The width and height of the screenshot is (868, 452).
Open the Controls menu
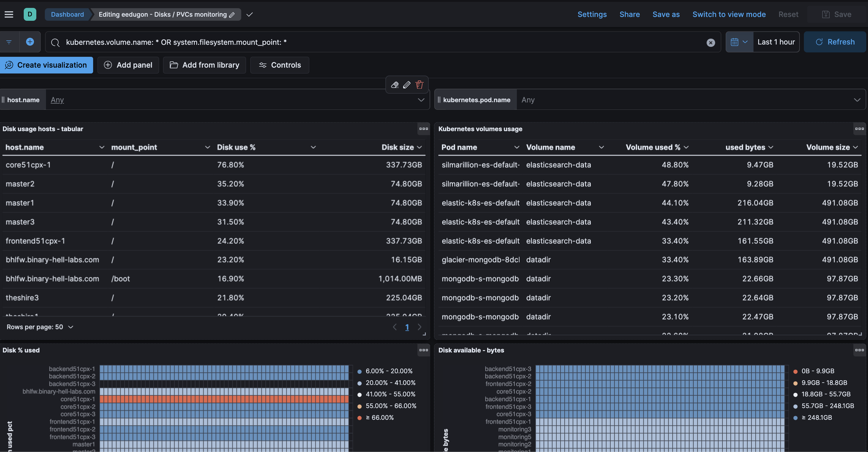tap(280, 65)
